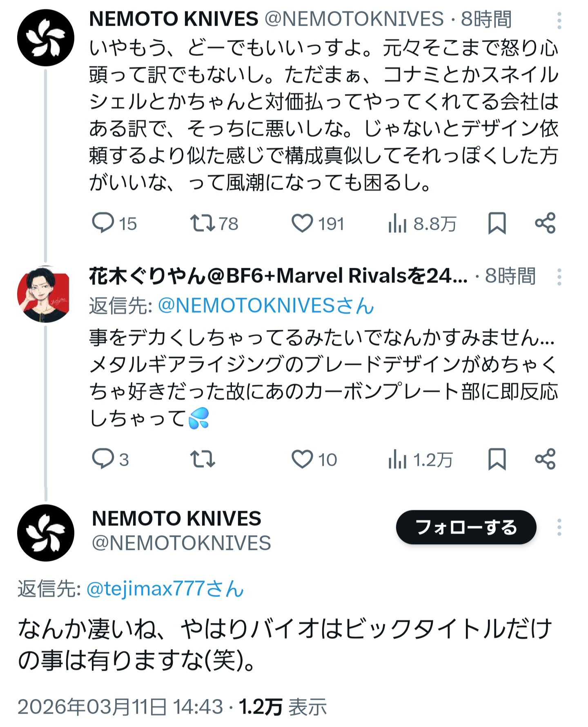Open more options beside the follow button
Viewport: 588px width, 727px height.
coord(559,527)
